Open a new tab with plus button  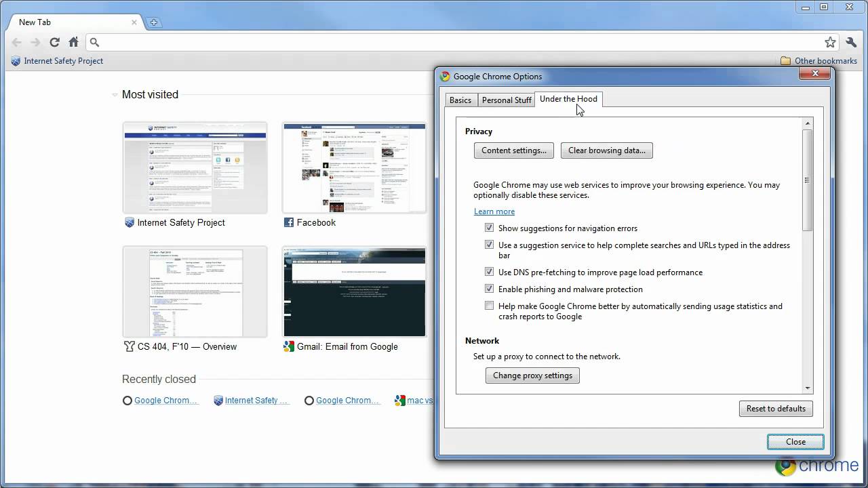pos(153,22)
